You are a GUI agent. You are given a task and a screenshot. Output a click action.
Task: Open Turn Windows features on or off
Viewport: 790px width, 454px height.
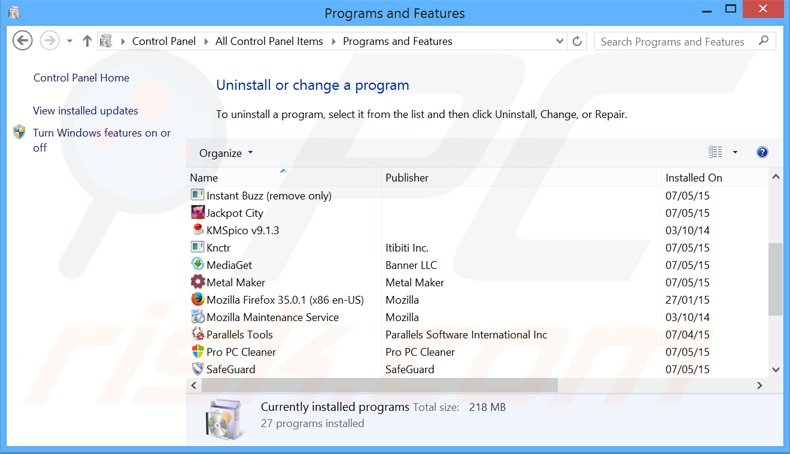(x=102, y=140)
